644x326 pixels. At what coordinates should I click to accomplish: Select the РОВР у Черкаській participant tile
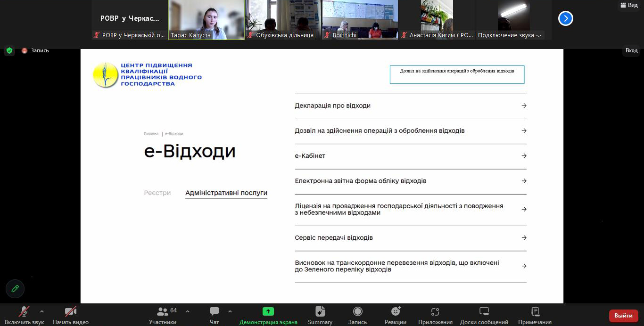(x=130, y=20)
